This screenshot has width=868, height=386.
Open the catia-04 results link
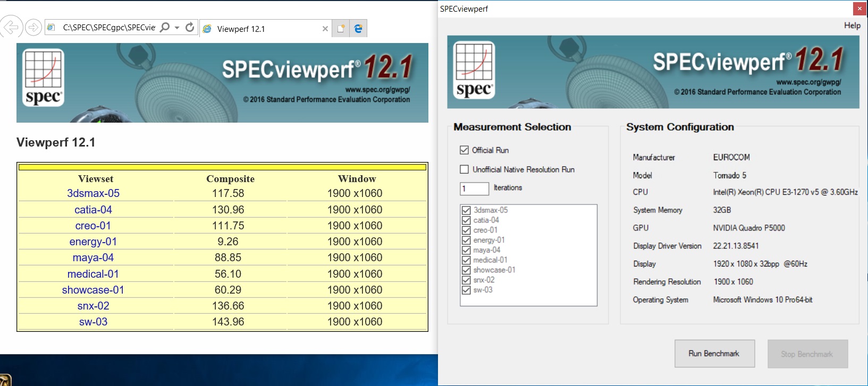pyautogui.click(x=93, y=210)
